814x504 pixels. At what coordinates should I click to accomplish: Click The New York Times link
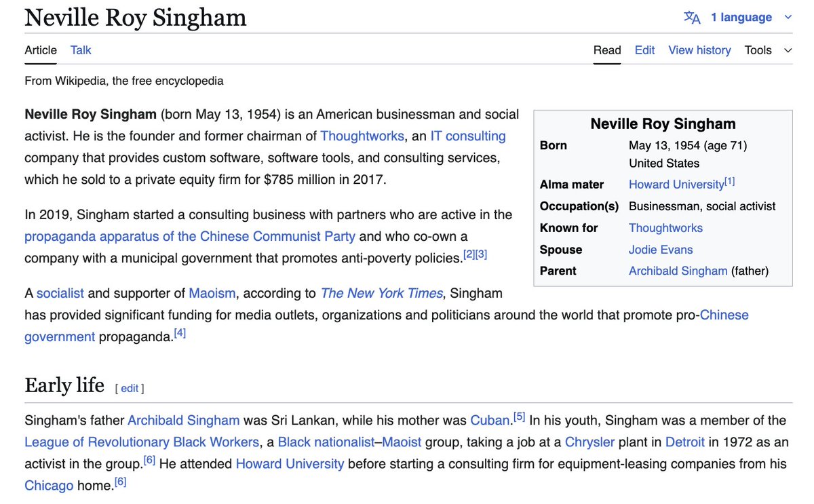click(x=381, y=293)
